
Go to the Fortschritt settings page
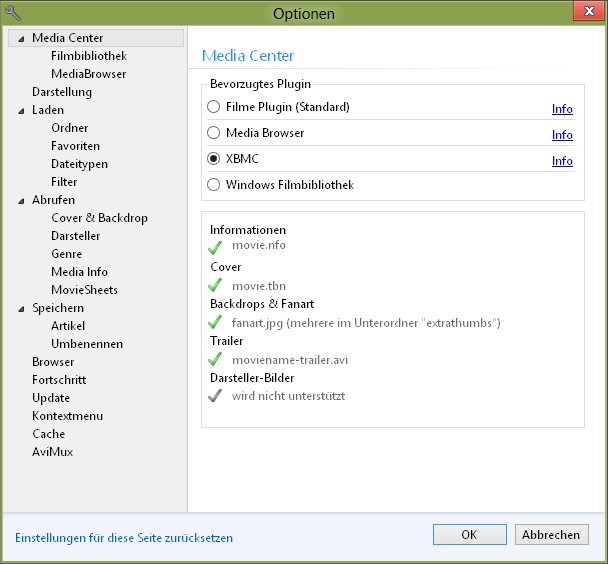coord(59,379)
